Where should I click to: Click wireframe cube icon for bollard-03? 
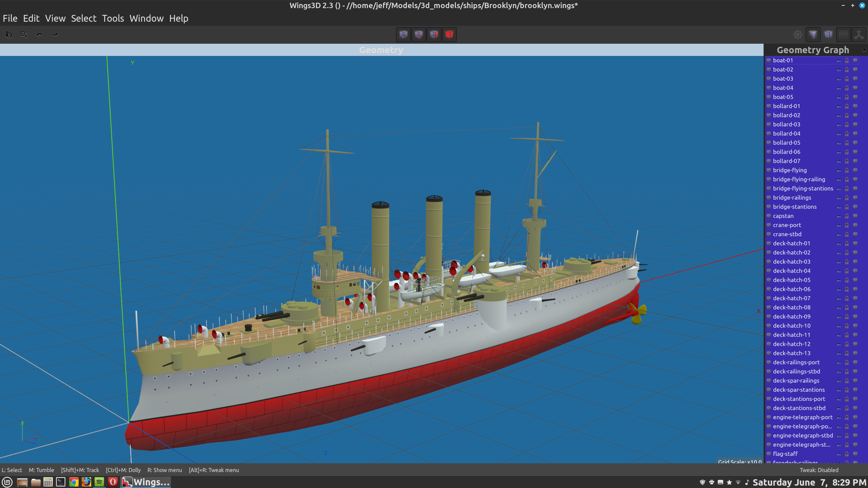coord(855,124)
